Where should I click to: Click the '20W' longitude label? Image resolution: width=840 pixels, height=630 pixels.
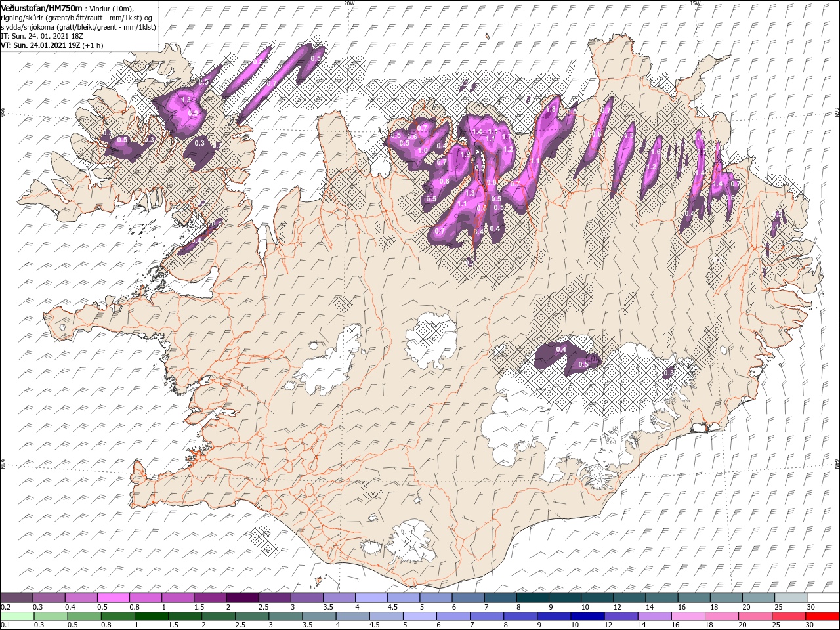(349, 3)
